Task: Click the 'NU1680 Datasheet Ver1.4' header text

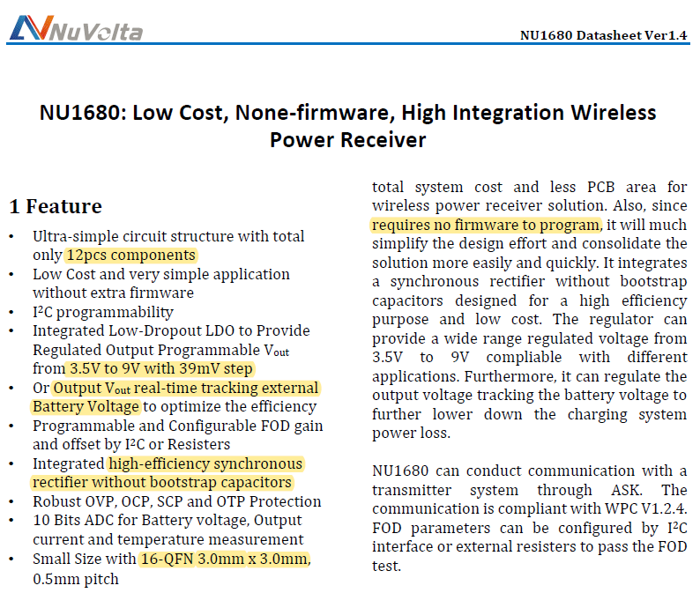Action: click(x=604, y=35)
